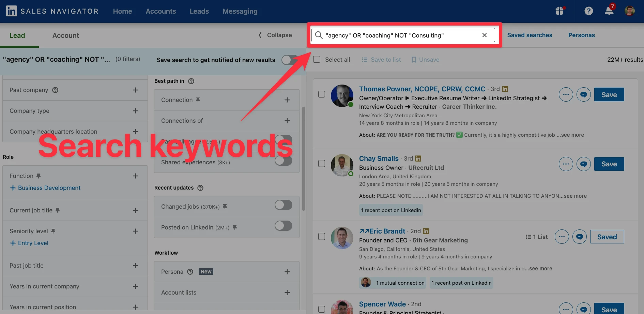Message Chay Smalls via chat icon

point(583,164)
